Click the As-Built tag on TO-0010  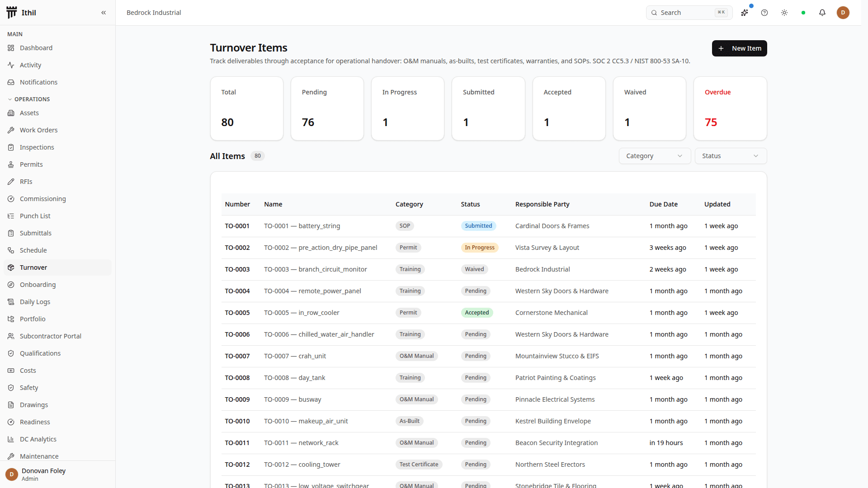pyautogui.click(x=409, y=421)
